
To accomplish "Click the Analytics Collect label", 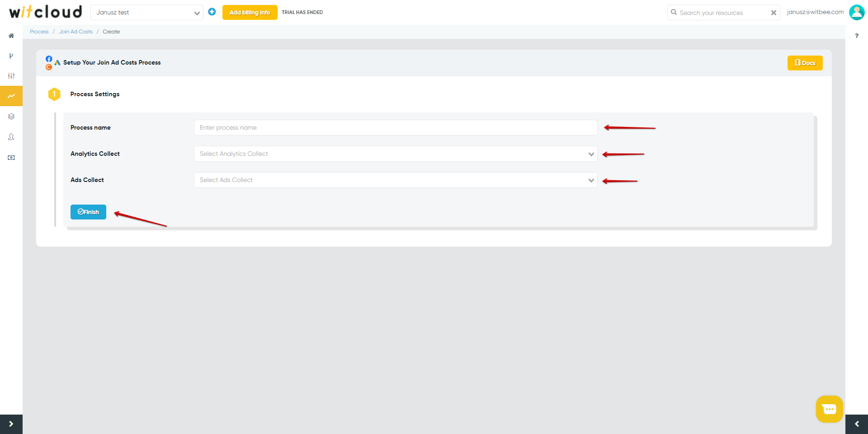I will (95, 154).
